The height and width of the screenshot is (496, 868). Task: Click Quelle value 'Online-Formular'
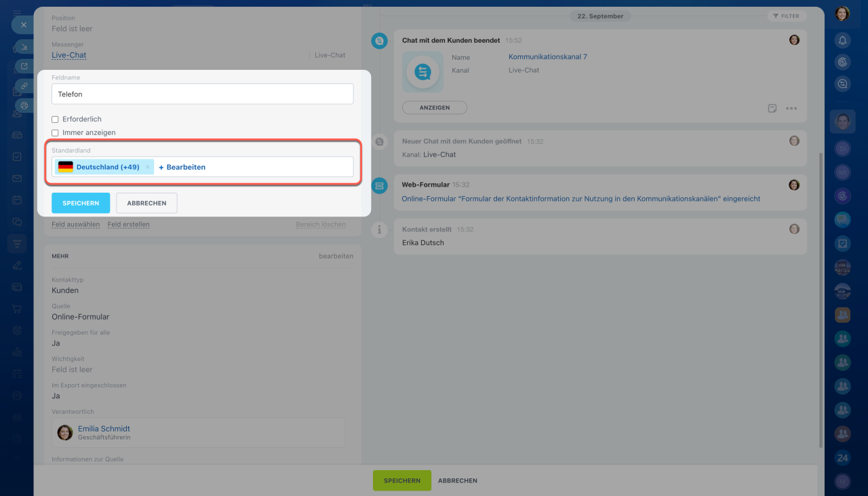(81, 317)
